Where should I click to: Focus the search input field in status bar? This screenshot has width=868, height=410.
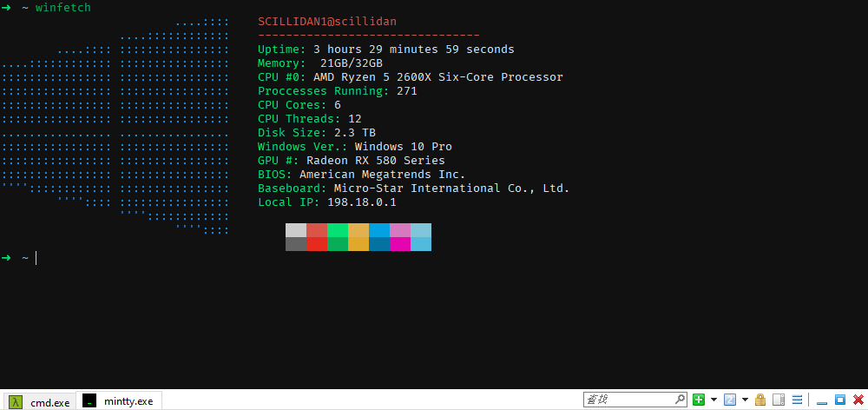pos(628,400)
